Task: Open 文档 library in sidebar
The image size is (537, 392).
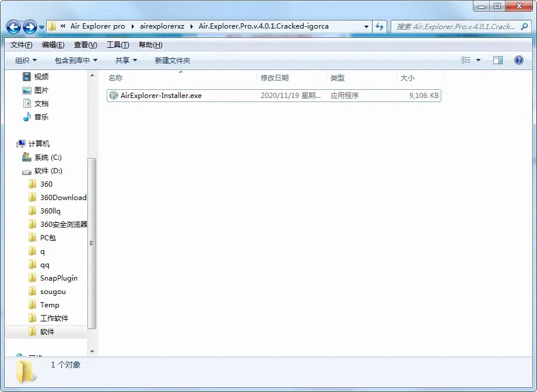Action: pos(41,103)
